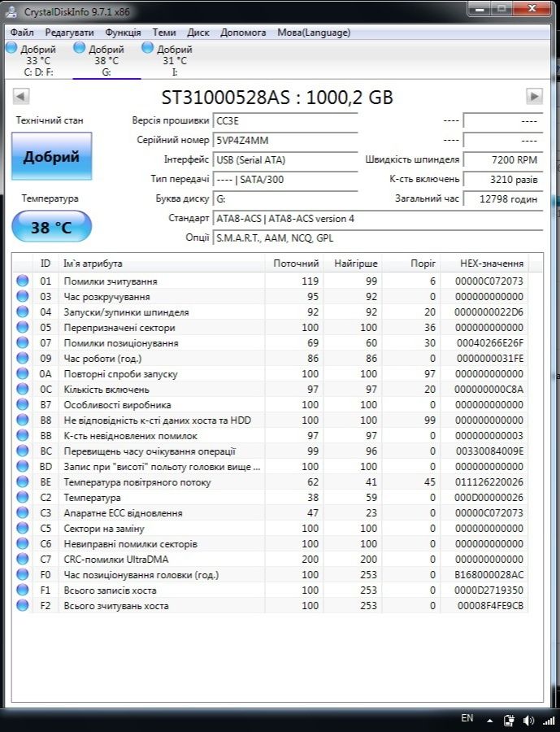Click status orb of attribute C2 Температура
560x732 pixels.
(x=23, y=497)
